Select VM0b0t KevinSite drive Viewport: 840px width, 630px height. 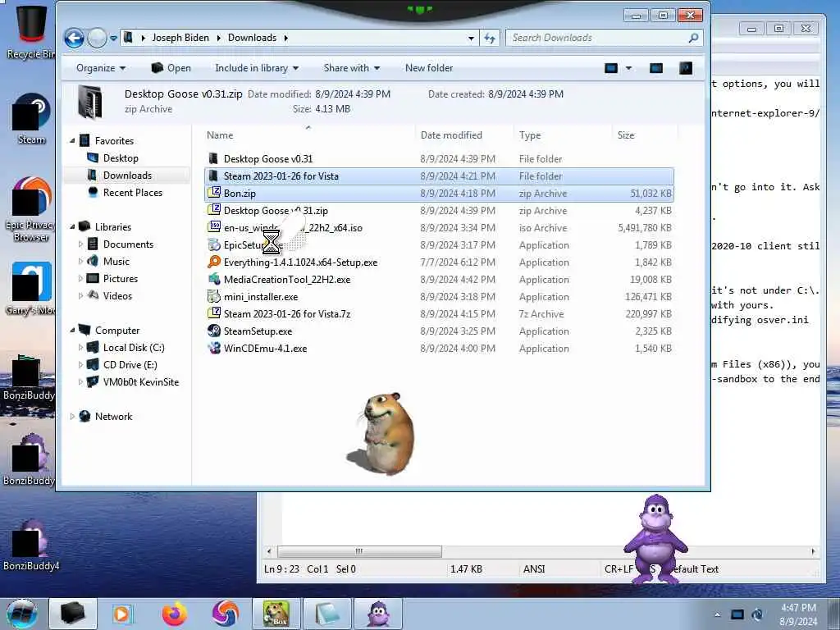(x=141, y=382)
